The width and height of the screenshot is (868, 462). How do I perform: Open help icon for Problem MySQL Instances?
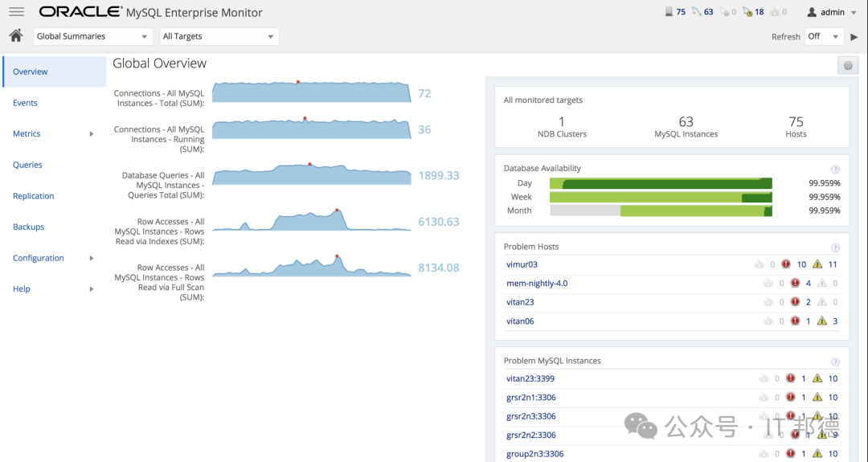pyautogui.click(x=835, y=362)
